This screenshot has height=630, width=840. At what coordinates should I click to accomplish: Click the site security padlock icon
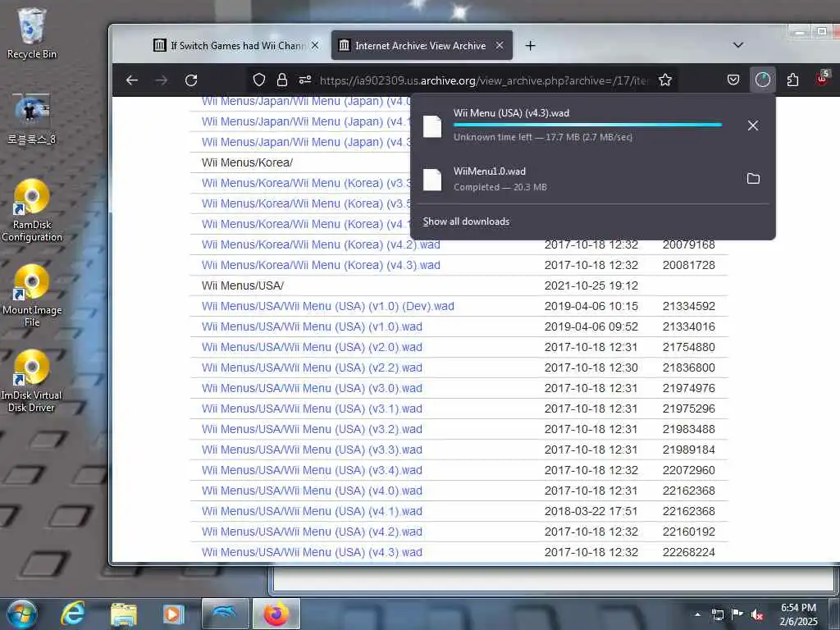tap(282, 80)
